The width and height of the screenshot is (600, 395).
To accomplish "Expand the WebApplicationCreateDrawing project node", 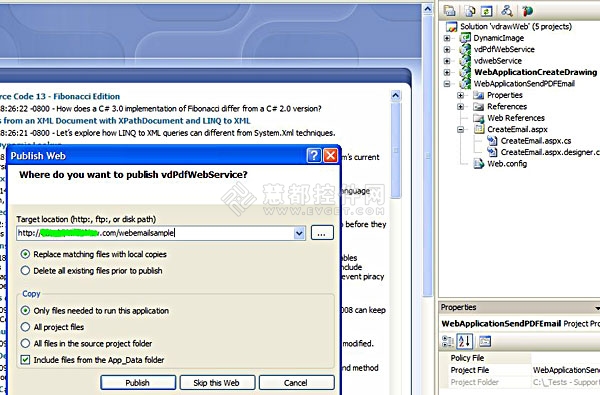I will (x=447, y=72).
